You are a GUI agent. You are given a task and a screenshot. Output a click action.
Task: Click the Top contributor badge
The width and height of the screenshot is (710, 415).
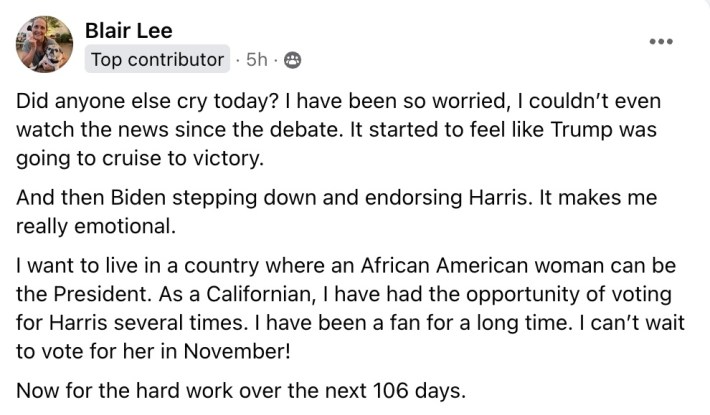click(x=157, y=60)
